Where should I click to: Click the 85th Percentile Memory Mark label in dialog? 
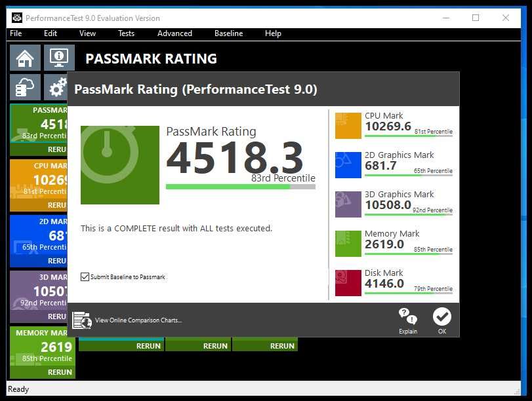(x=433, y=250)
